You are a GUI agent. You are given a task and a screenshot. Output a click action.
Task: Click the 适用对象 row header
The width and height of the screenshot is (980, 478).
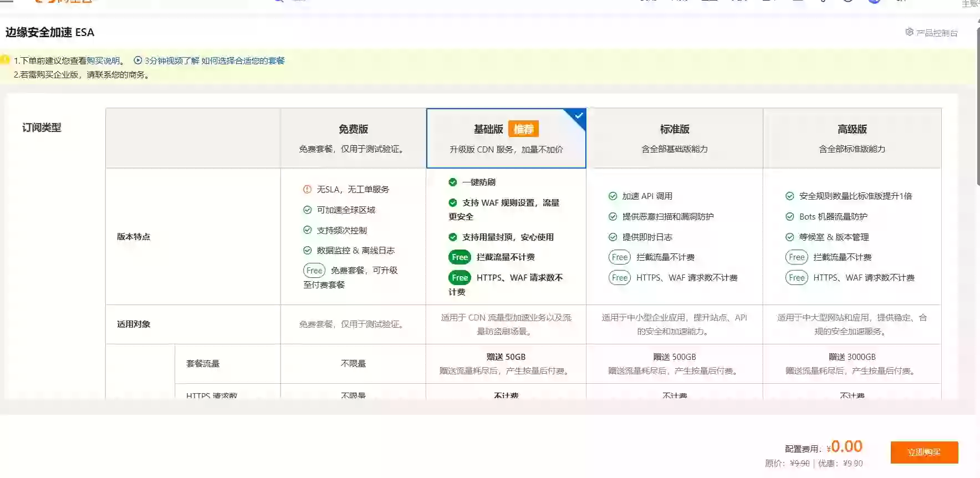[134, 324]
